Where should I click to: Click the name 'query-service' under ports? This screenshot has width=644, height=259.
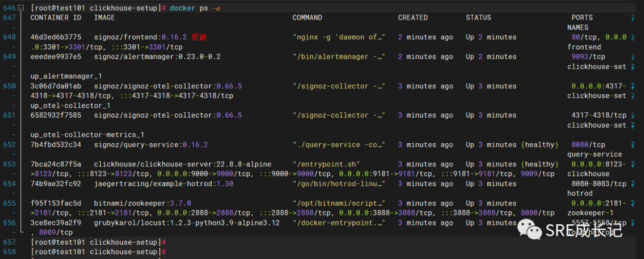coord(595,155)
